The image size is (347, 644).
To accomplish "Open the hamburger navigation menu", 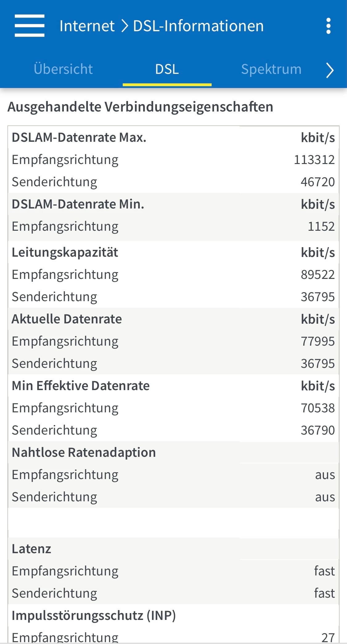I will pyautogui.click(x=30, y=26).
